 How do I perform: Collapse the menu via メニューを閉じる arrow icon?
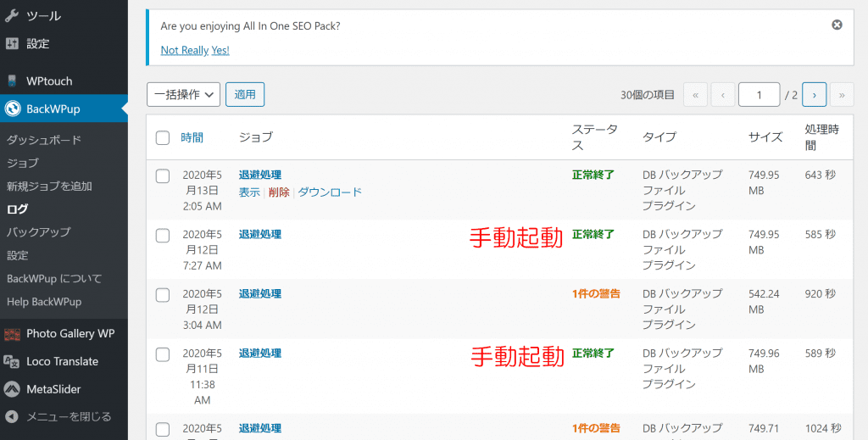pos(12,416)
